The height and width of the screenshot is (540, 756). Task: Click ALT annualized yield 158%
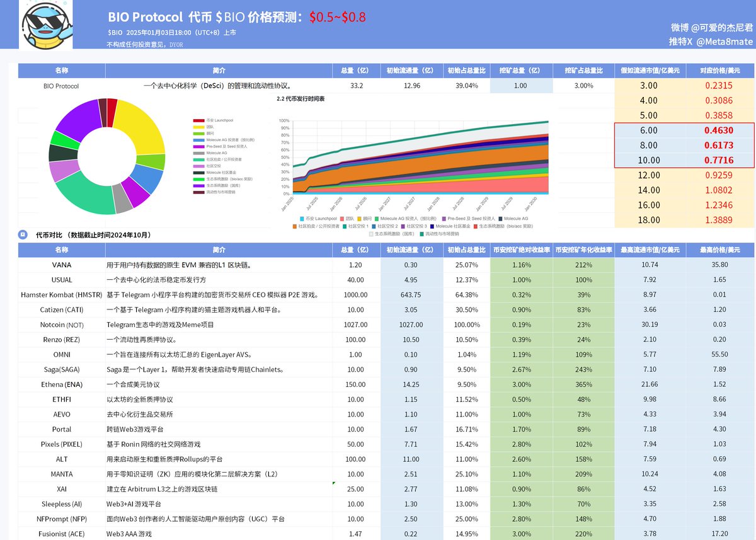click(583, 459)
